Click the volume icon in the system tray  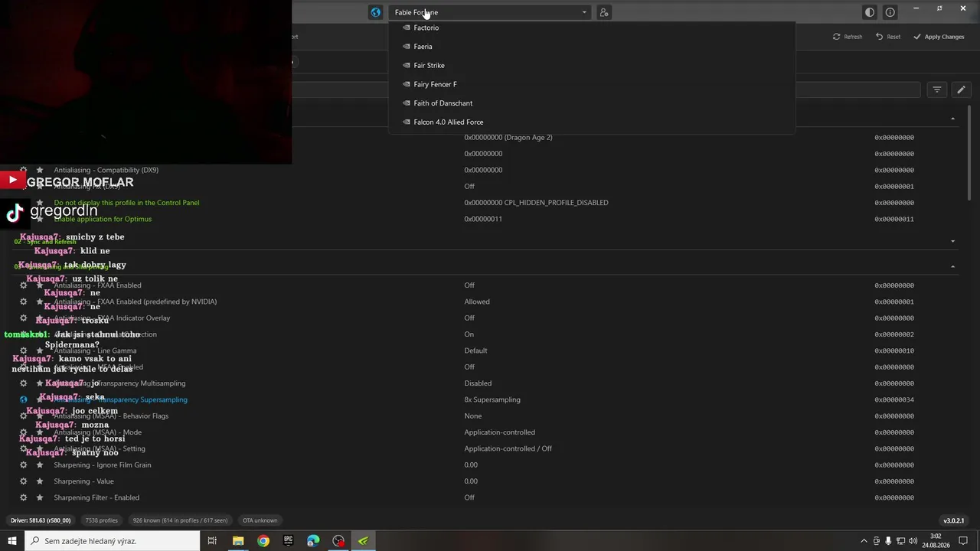913,541
